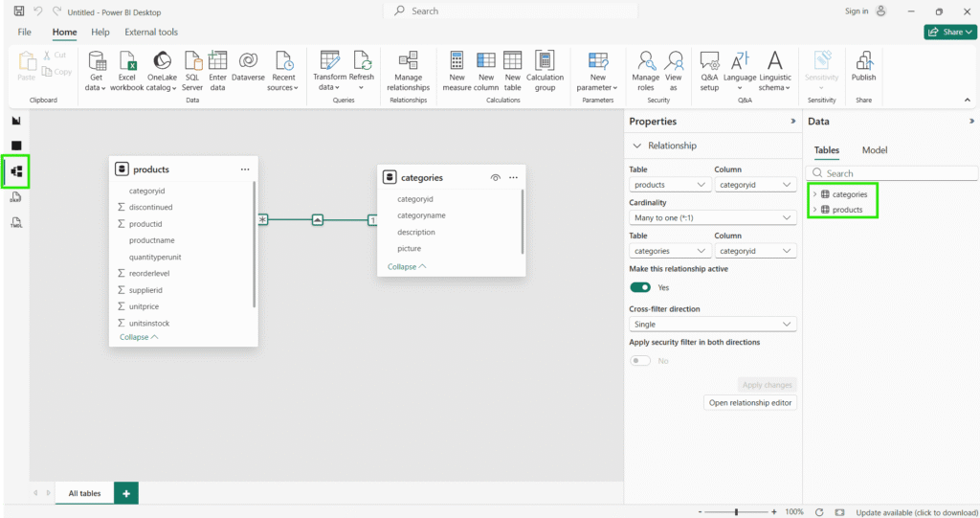Add a new layout tab

[x=126, y=493]
